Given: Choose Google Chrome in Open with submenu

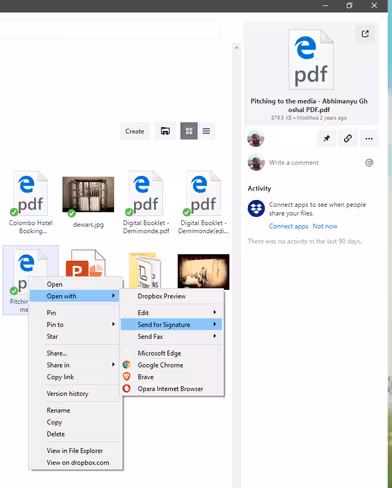Looking at the screenshot, I should [172, 365].
